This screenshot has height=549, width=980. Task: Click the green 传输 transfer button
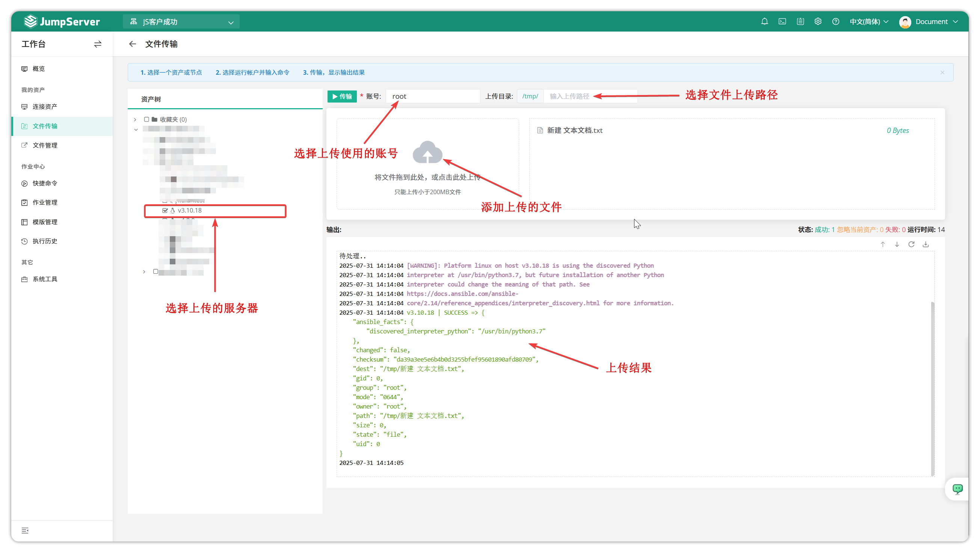pyautogui.click(x=342, y=96)
